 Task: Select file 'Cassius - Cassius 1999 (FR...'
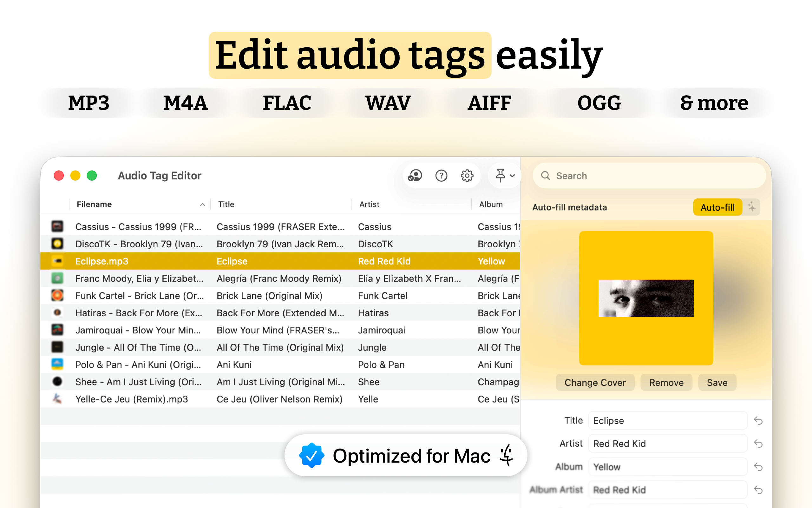click(x=138, y=227)
